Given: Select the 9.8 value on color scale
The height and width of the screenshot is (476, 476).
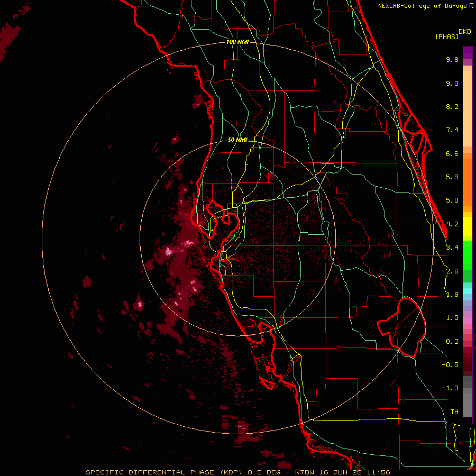Looking at the screenshot, I should click(452, 59).
